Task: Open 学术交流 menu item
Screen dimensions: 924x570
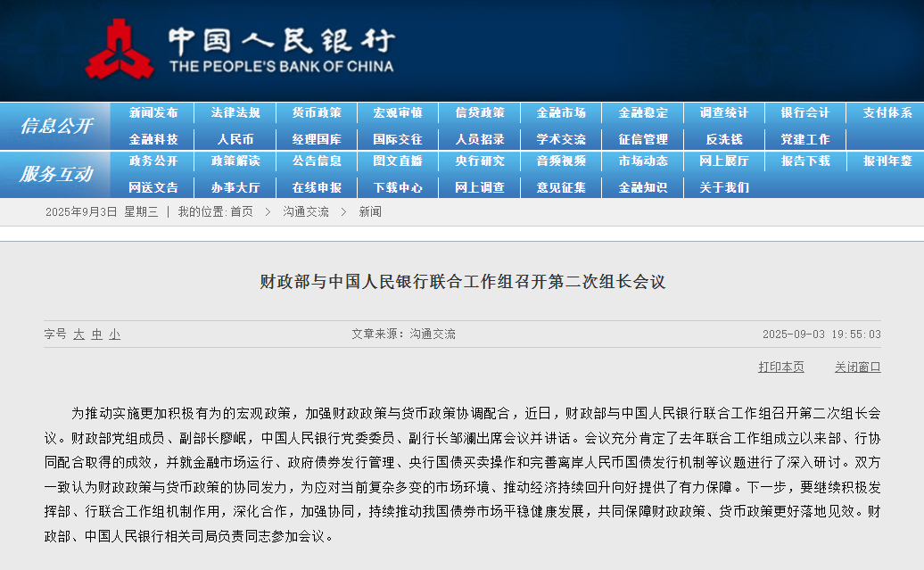Action: pyautogui.click(x=561, y=139)
